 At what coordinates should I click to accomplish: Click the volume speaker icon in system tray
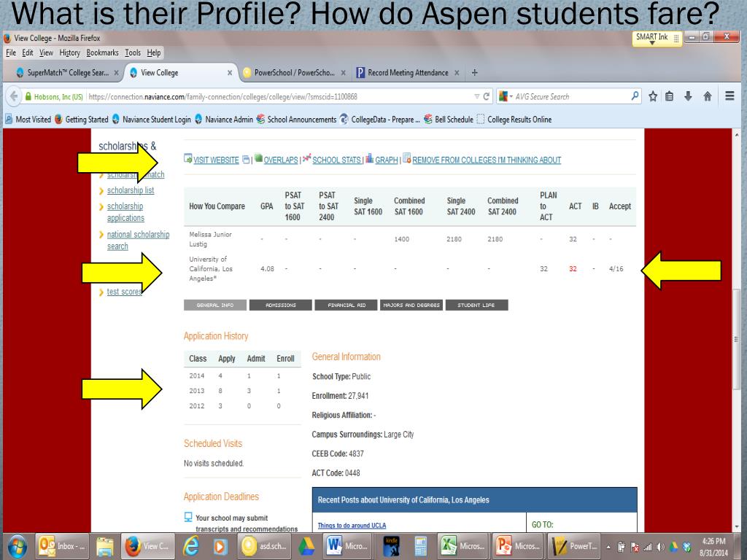(660, 547)
